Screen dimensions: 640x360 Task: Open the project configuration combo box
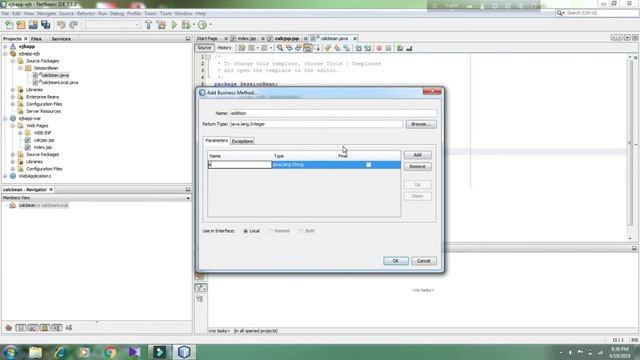click(x=113, y=25)
